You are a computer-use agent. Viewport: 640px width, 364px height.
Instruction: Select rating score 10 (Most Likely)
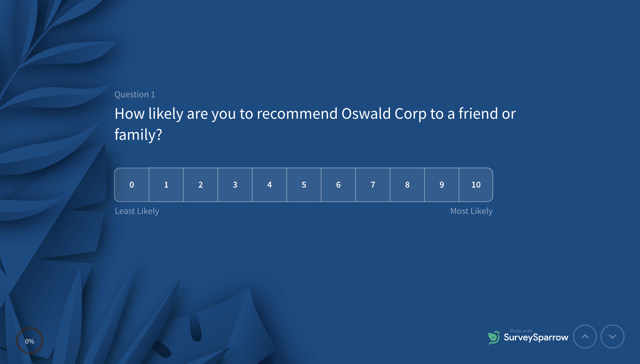click(475, 184)
